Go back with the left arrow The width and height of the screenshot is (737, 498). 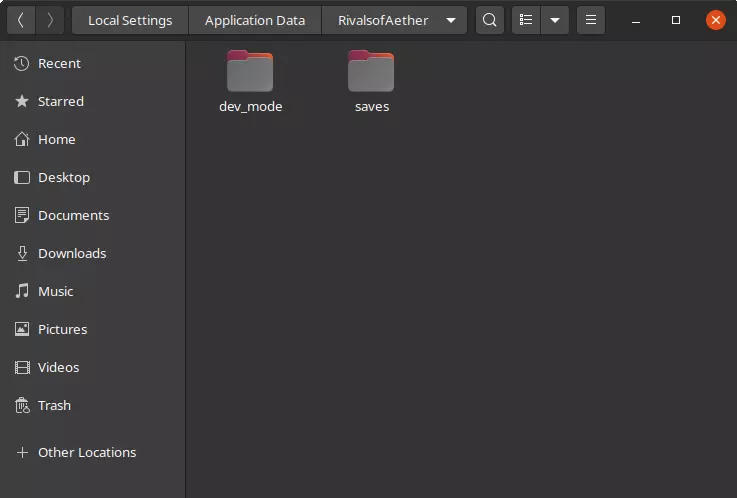pyautogui.click(x=21, y=20)
